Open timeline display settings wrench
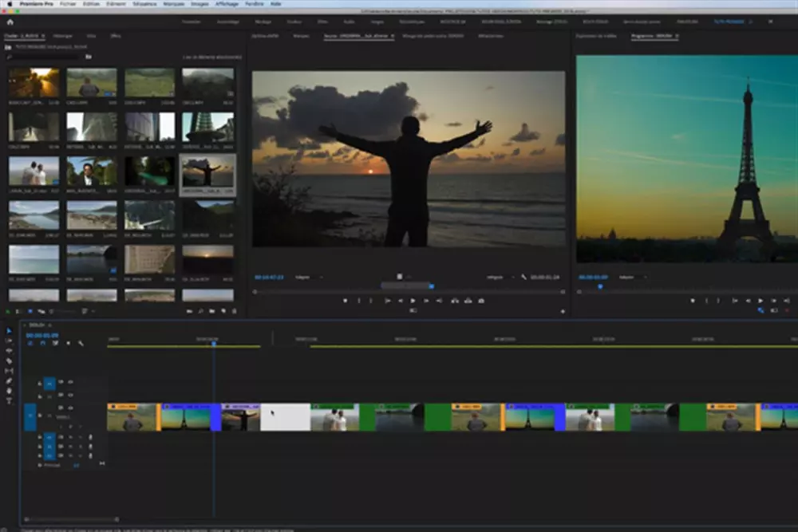798x532 pixels. (x=81, y=344)
